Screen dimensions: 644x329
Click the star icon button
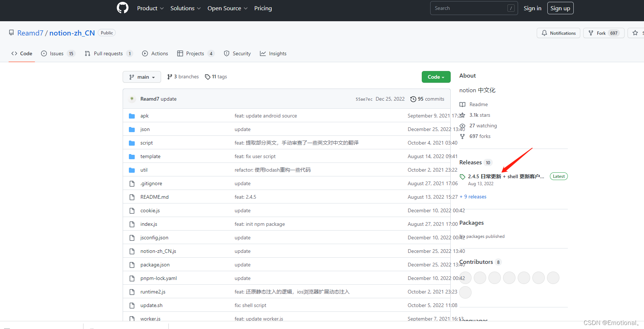pyautogui.click(x=636, y=33)
